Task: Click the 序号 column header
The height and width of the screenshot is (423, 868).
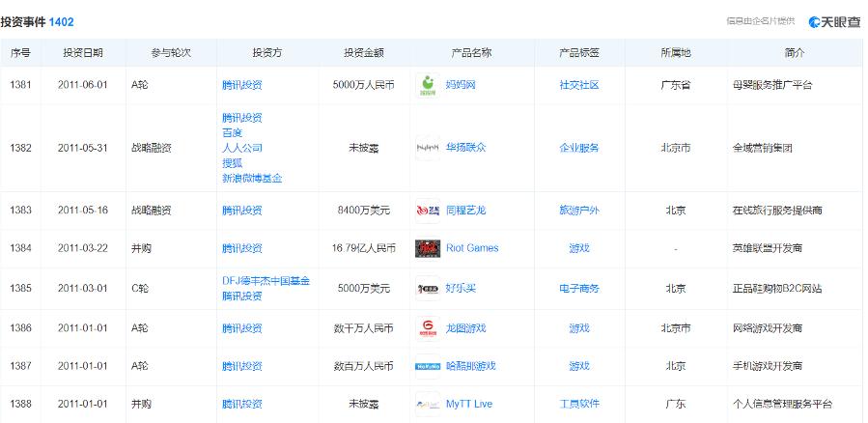Action: [20, 53]
